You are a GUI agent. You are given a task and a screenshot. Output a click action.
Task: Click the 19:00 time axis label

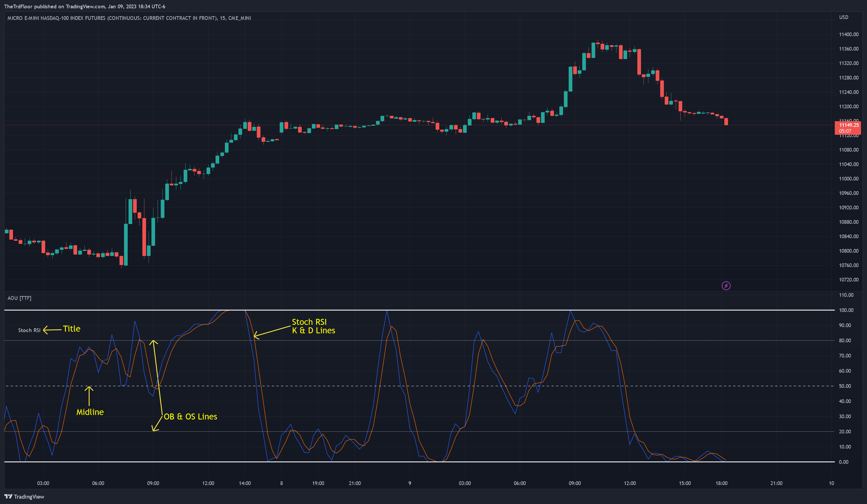(318, 483)
